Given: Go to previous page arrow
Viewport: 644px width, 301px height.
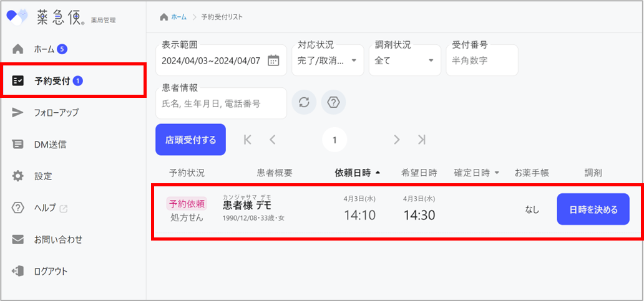Looking at the screenshot, I should point(272,140).
